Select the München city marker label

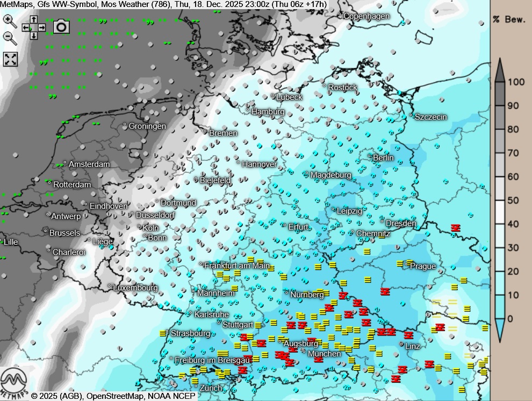pyautogui.click(x=324, y=354)
